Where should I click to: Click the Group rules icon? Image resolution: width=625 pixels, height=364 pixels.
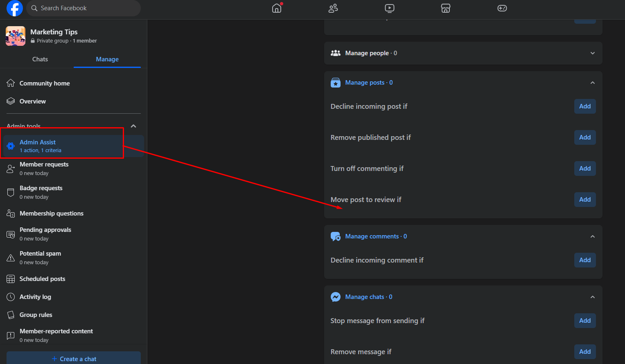pos(11,315)
